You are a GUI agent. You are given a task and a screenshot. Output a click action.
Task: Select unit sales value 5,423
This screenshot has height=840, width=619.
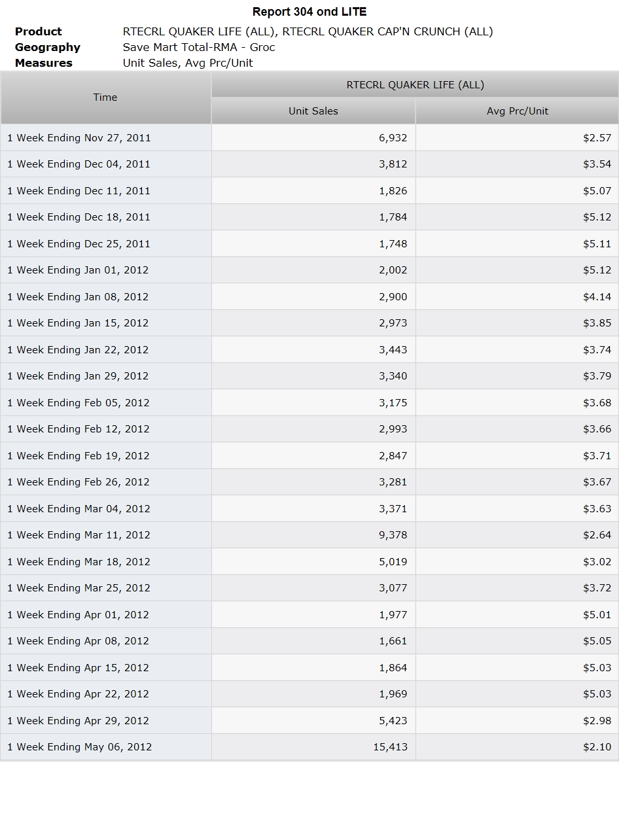pos(393,721)
